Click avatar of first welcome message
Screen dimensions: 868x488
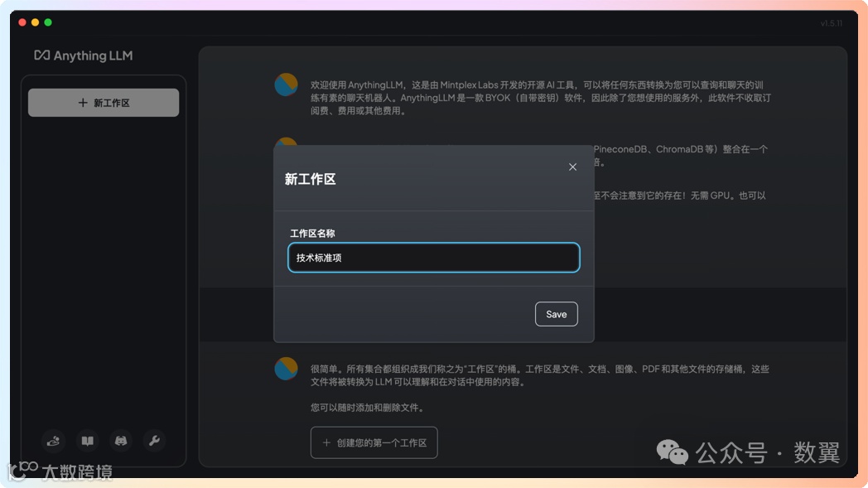[287, 85]
